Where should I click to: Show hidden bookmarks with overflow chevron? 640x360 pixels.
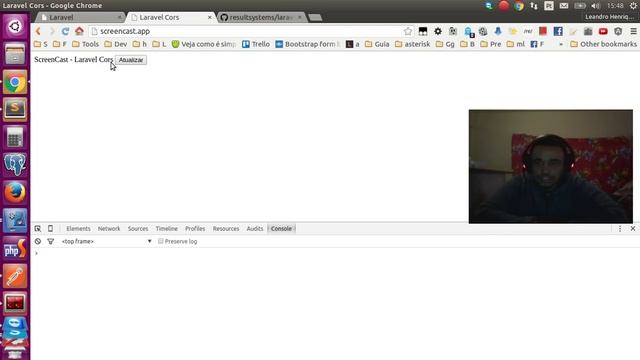tap(561, 44)
